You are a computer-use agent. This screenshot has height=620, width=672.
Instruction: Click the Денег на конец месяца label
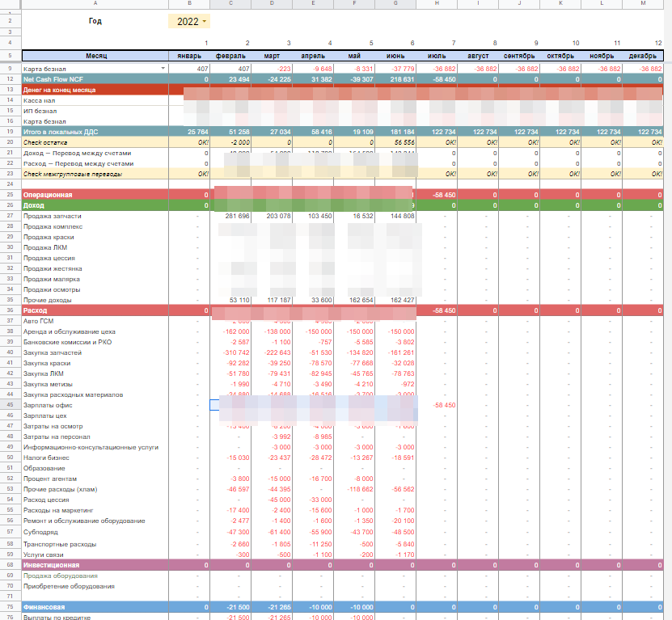pos(60,90)
